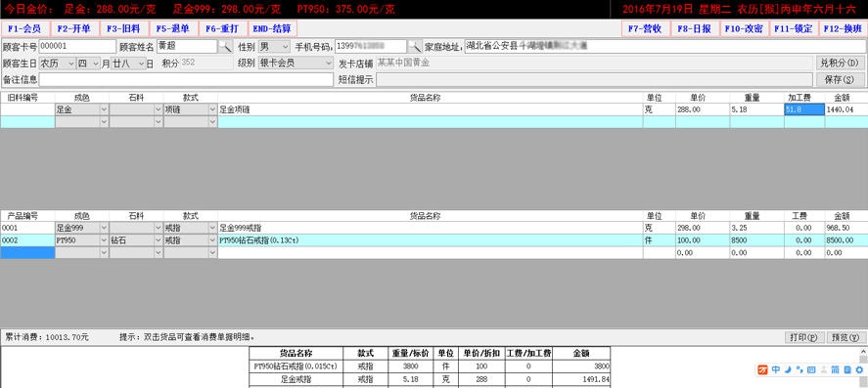Open the birthday day dropdown showing 廿八
Screen dimensions: 868x388
tap(128, 64)
